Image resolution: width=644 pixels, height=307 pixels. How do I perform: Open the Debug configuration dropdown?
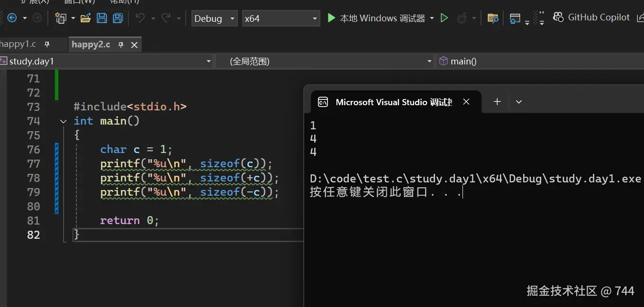(214, 18)
